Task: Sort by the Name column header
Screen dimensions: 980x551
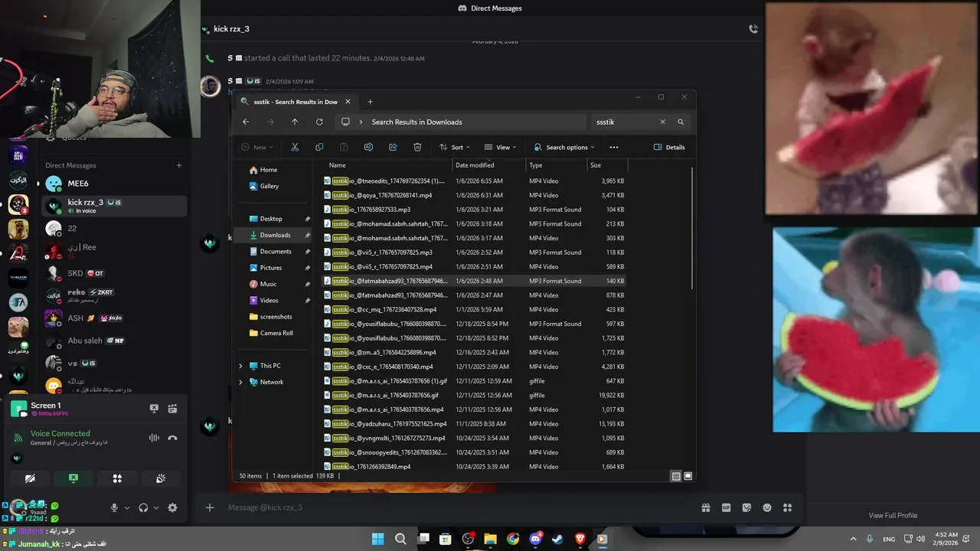Action: (388, 165)
